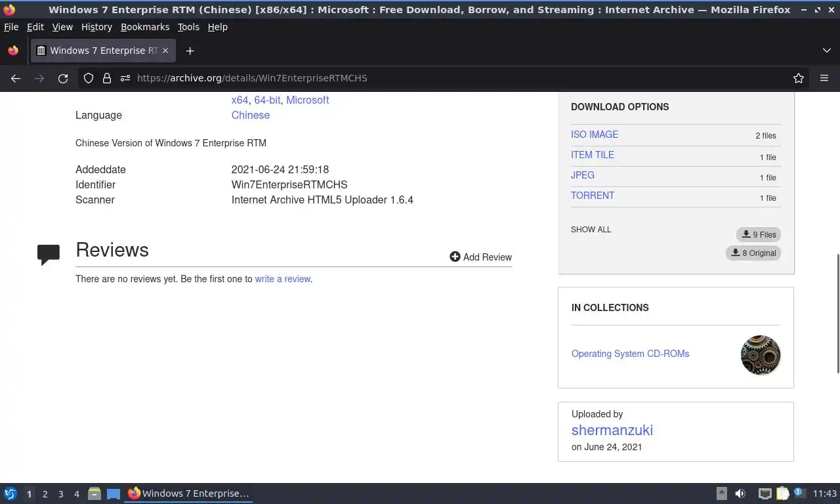Reload the current page
Viewport: 840px width, 504px height.
tap(63, 78)
